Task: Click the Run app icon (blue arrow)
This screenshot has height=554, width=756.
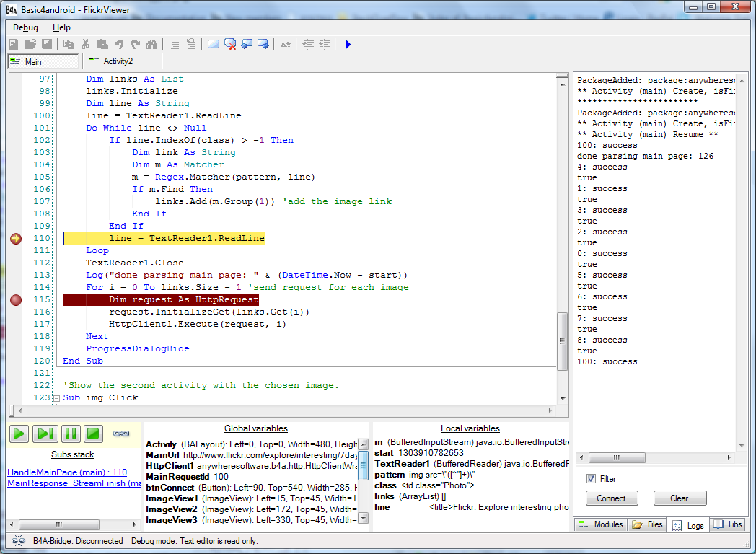Action: [x=348, y=44]
